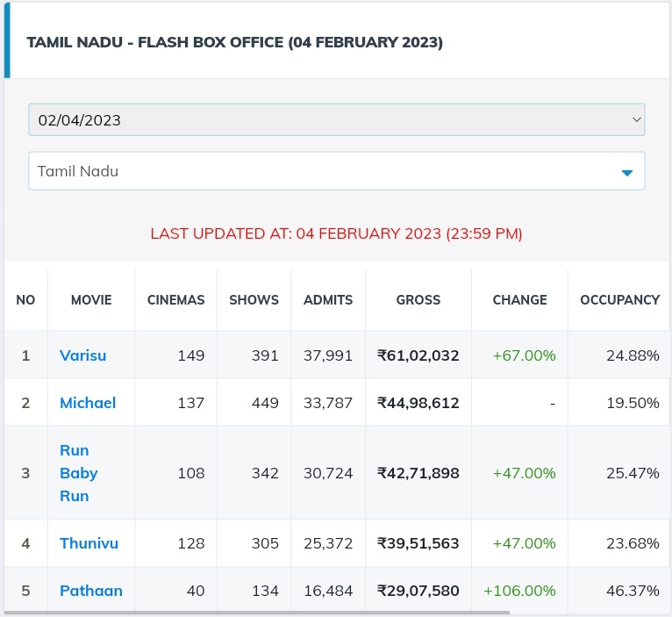Click the Last Updated At timestamp text
This screenshot has width=672, height=617.
(x=336, y=233)
